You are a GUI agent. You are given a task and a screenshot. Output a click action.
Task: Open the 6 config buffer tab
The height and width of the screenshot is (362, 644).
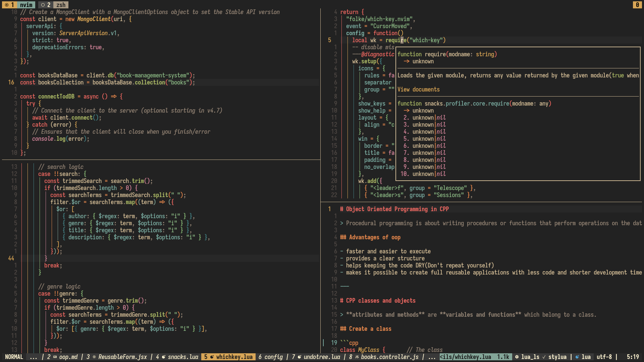click(270, 357)
